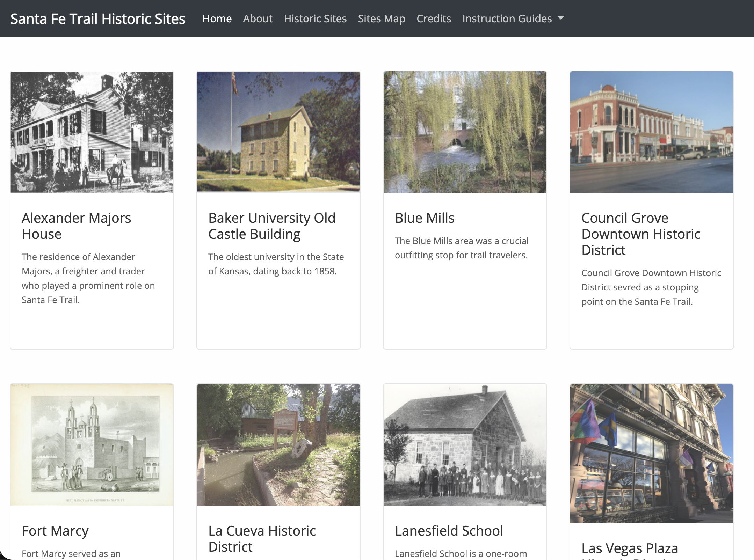The image size is (754, 560).
Task: Open the Instruction Guides dropdown
Action: tap(507, 19)
